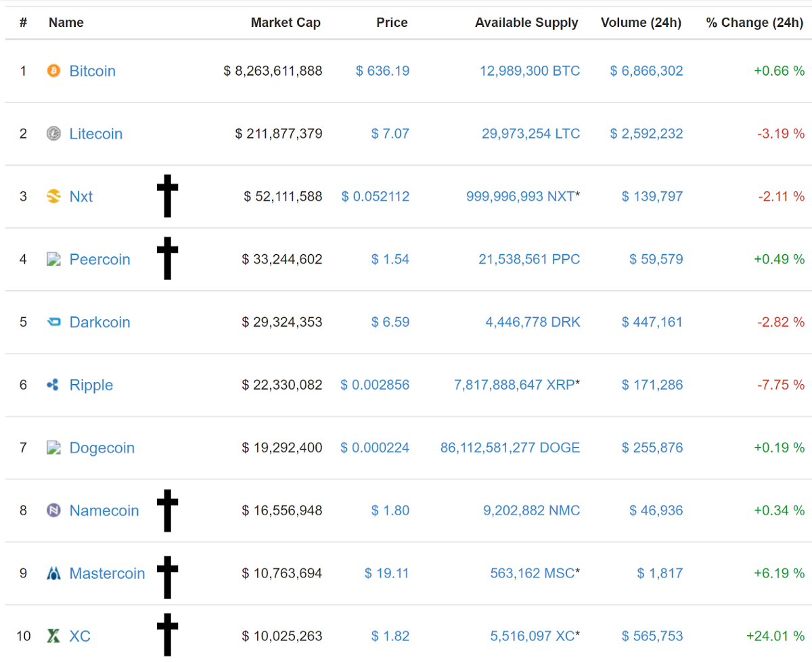Open the Dogecoin coin page link
Image resolution: width=812 pixels, height=662 pixels.
tap(102, 448)
